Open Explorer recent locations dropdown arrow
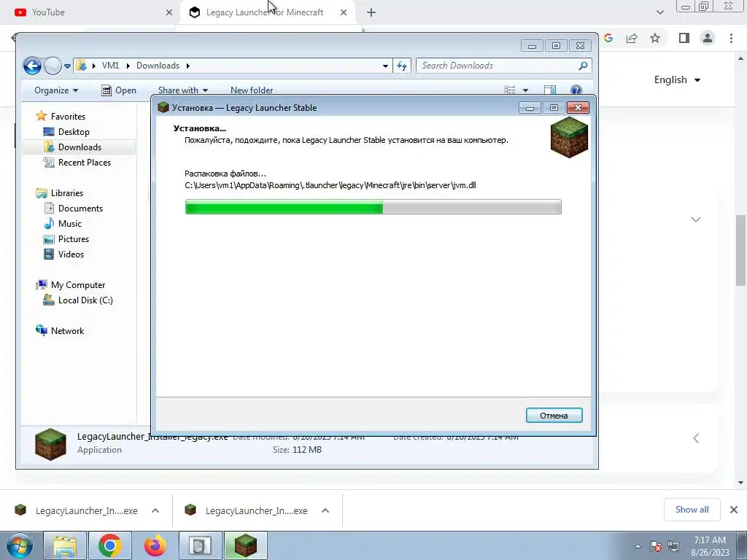747x560 pixels. pyautogui.click(x=68, y=66)
